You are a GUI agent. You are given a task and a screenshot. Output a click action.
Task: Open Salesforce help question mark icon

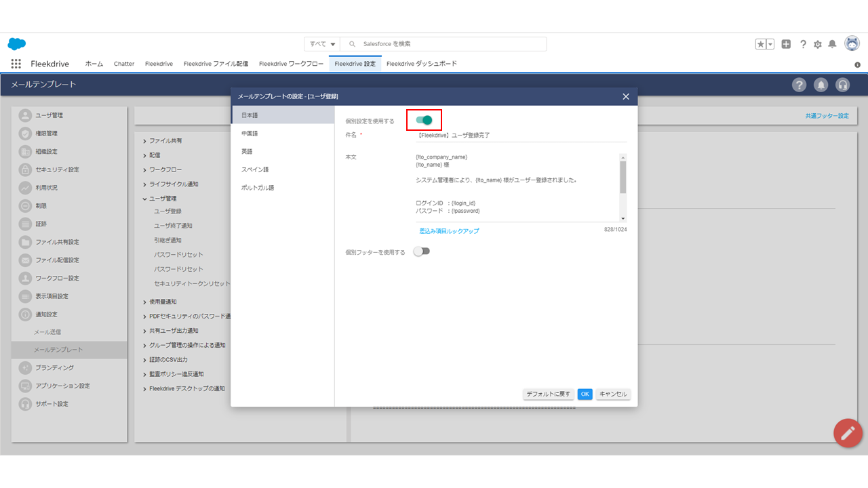(803, 44)
